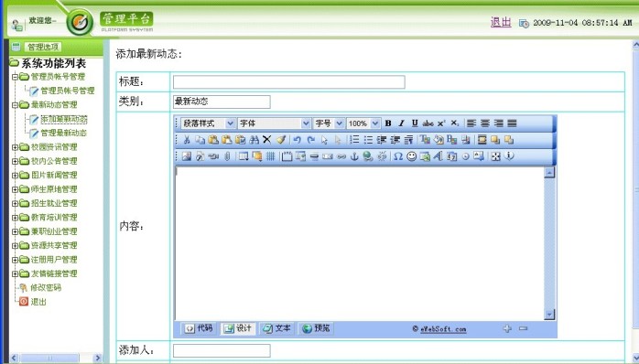This screenshot has height=364, width=639.
Task: Click the editor's vertical scrollbar down arrow
Action: point(549,315)
